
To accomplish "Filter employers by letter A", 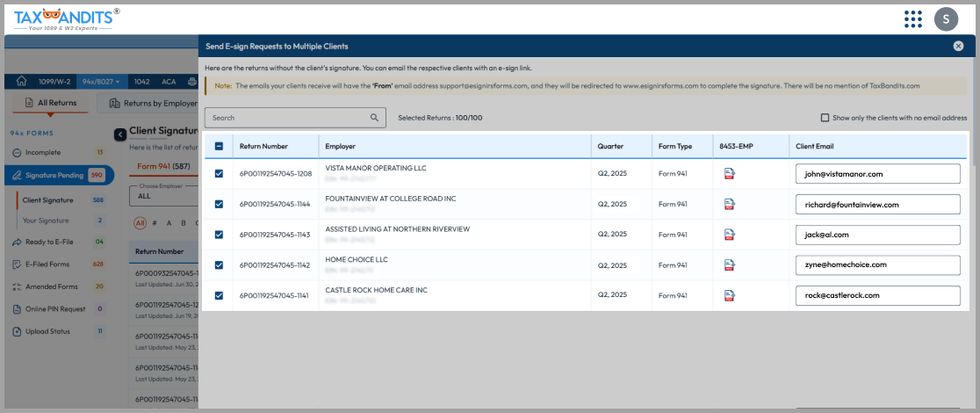I will tap(169, 223).
